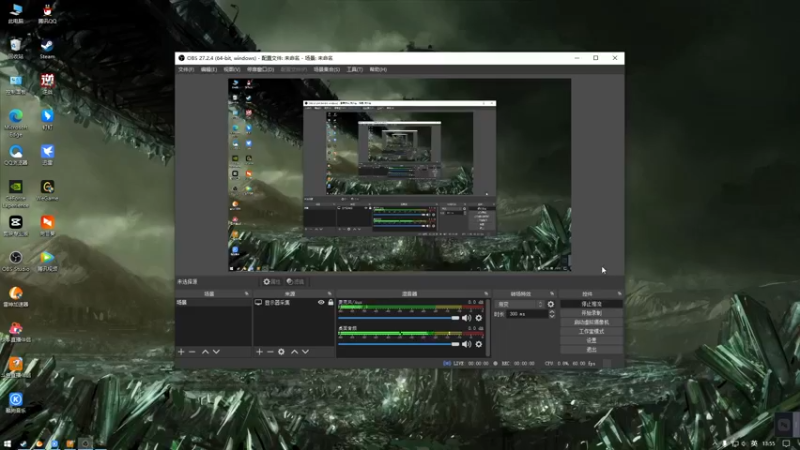Click the taskbar clock in system tray
Image resolution: width=800 pixels, height=450 pixels.
pyautogui.click(x=768, y=443)
